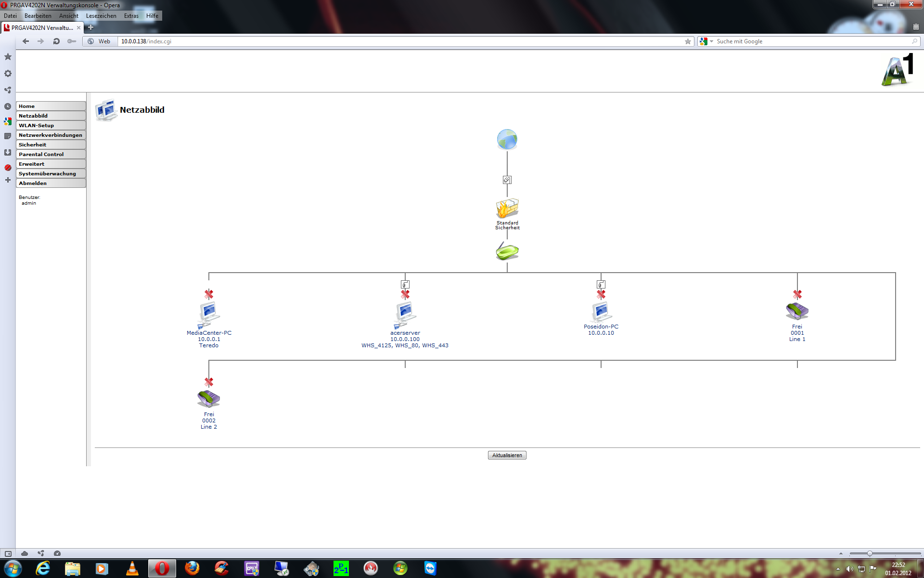
Task: Click the Windows Start button
Action: [13, 568]
